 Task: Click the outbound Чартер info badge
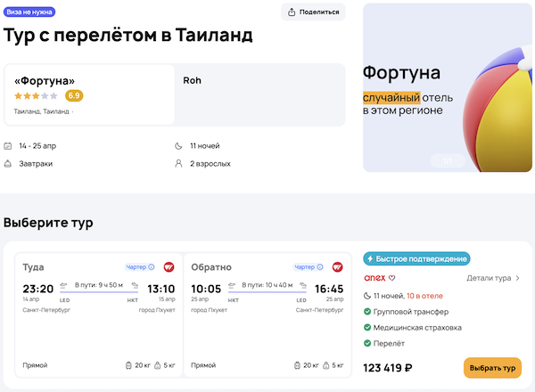(x=140, y=266)
